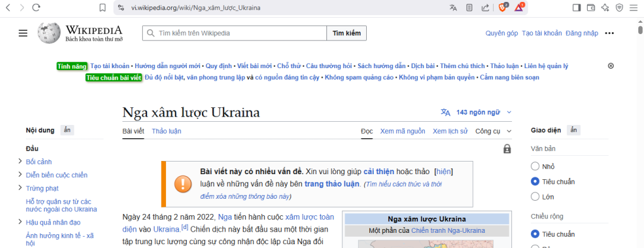Dismiss the site notice banner
Viewport: 644px width, 248px height.
pyautogui.click(x=611, y=66)
